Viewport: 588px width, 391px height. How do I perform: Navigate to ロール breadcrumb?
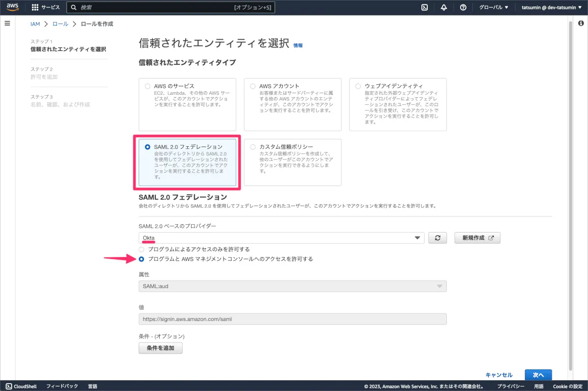(60, 24)
